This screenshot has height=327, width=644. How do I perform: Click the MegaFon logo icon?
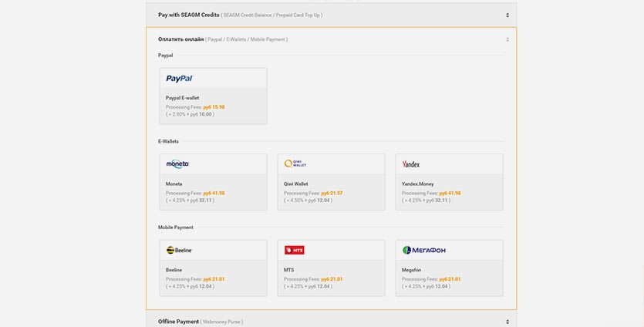tap(423, 250)
